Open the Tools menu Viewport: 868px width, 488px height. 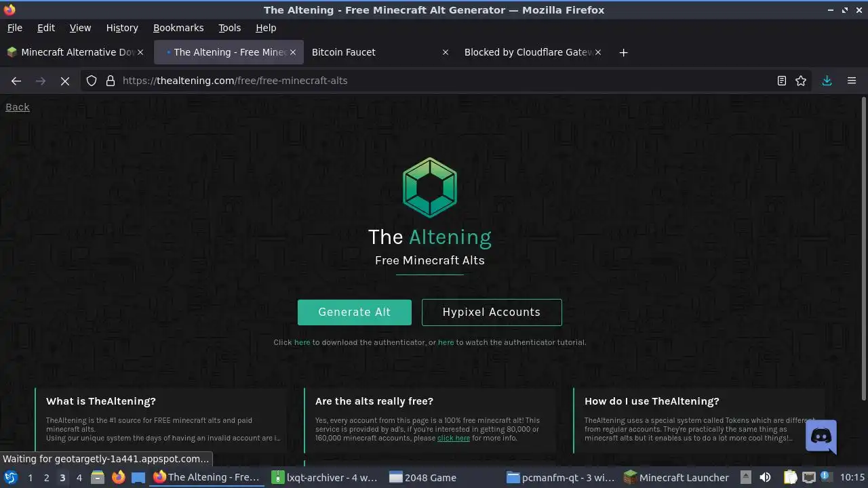(x=229, y=28)
